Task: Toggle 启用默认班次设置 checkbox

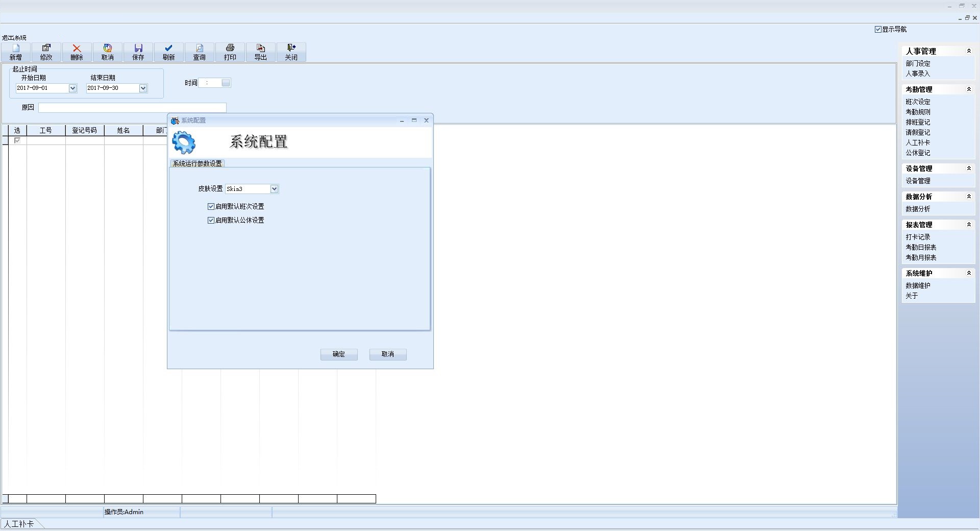Action: tap(211, 206)
